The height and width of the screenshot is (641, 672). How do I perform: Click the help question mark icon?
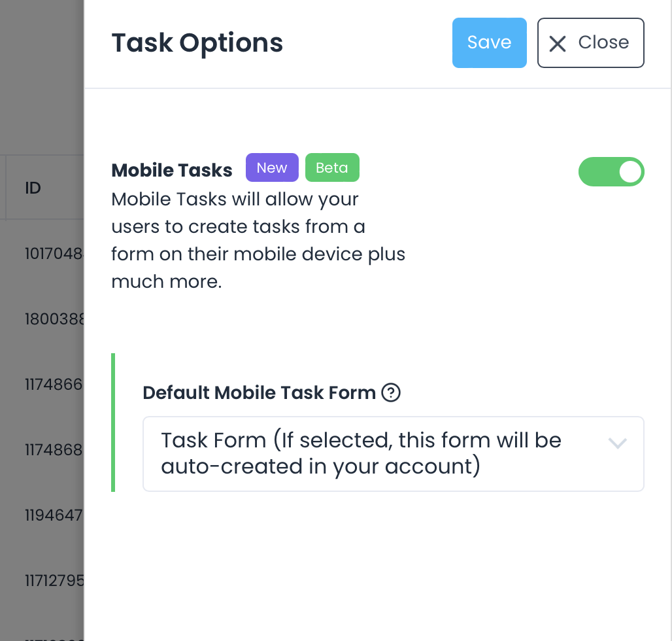[390, 392]
